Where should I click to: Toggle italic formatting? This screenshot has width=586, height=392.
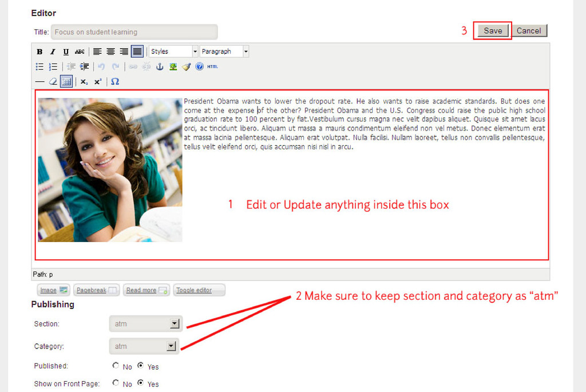pos(53,52)
